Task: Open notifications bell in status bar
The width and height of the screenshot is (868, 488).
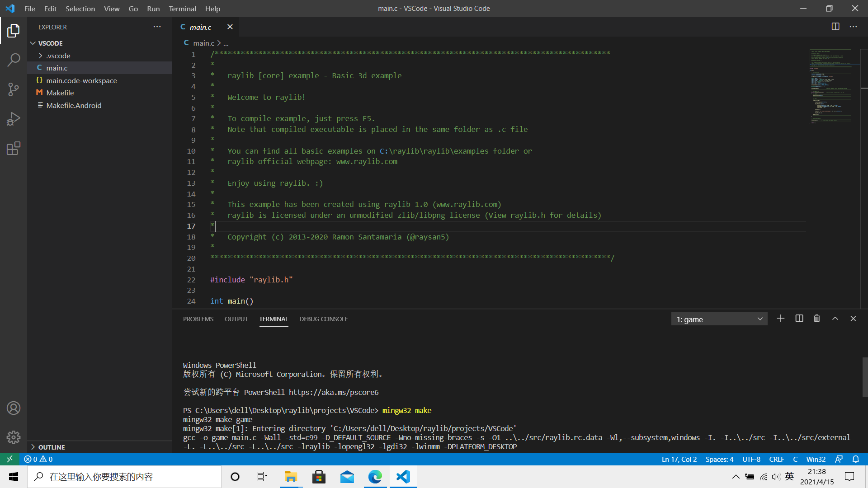Action: (x=855, y=459)
